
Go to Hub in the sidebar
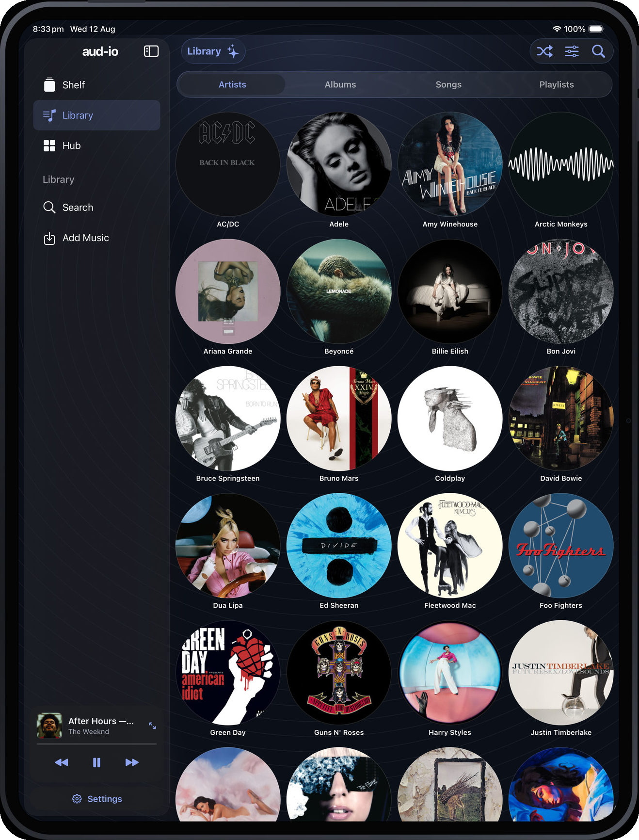(96, 145)
